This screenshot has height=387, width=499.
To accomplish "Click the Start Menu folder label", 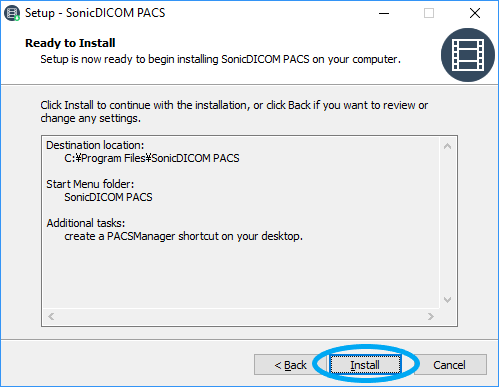I will pos(90,184).
